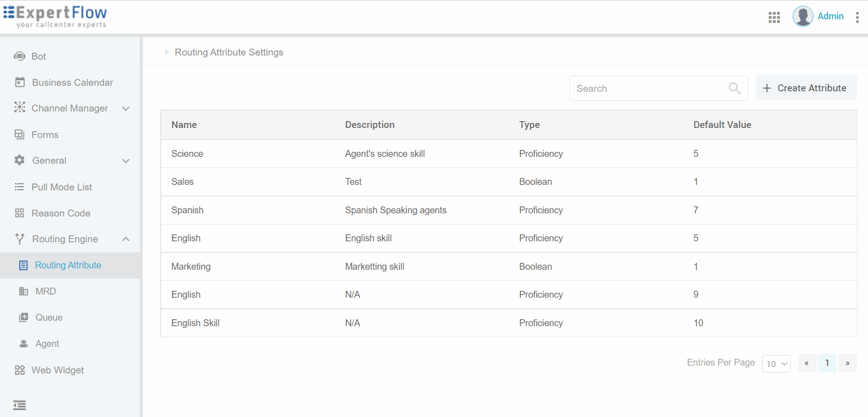
Task: Expand the Channel Manager menu chevron
Action: 126,109
